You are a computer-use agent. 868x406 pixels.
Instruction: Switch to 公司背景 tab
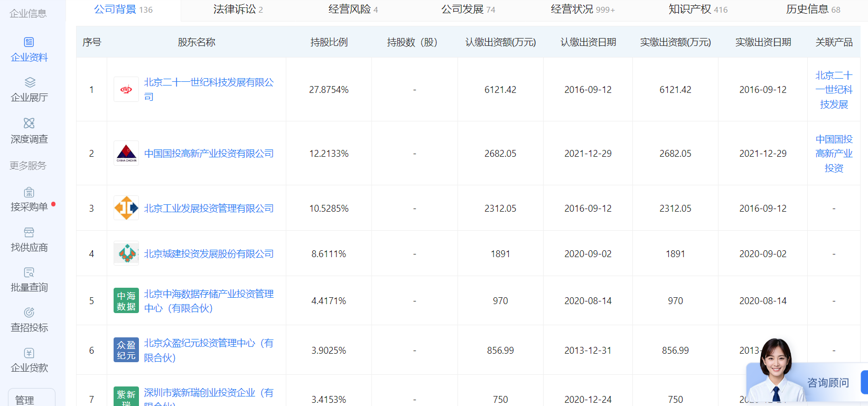pyautogui.click(x=123, y=9)
